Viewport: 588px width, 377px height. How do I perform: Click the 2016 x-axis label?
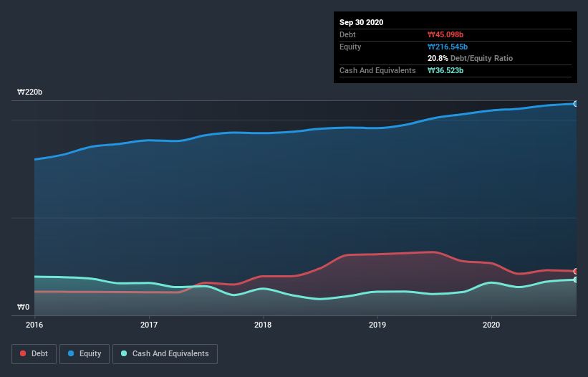pyautogui.click(x=34, y=325)
